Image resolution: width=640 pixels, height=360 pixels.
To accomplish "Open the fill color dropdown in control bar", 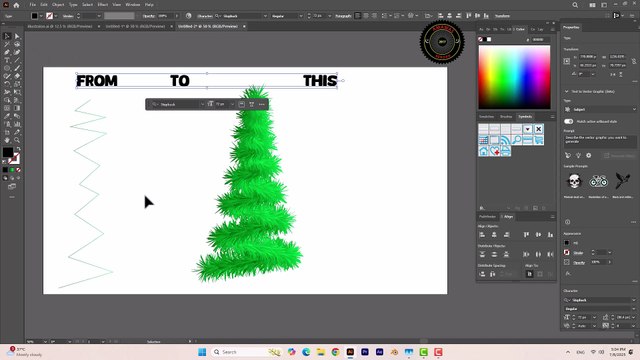I will pos(41,16).
